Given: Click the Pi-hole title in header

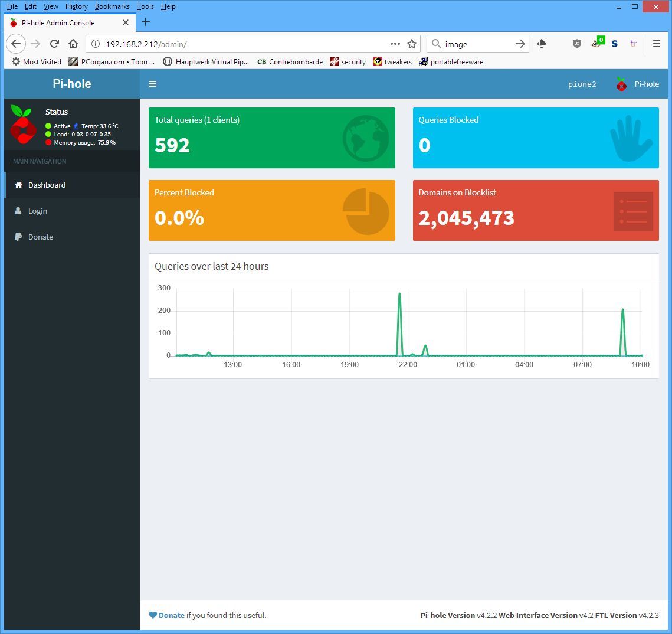Looking at the screenshot, I should click(71, 84).
